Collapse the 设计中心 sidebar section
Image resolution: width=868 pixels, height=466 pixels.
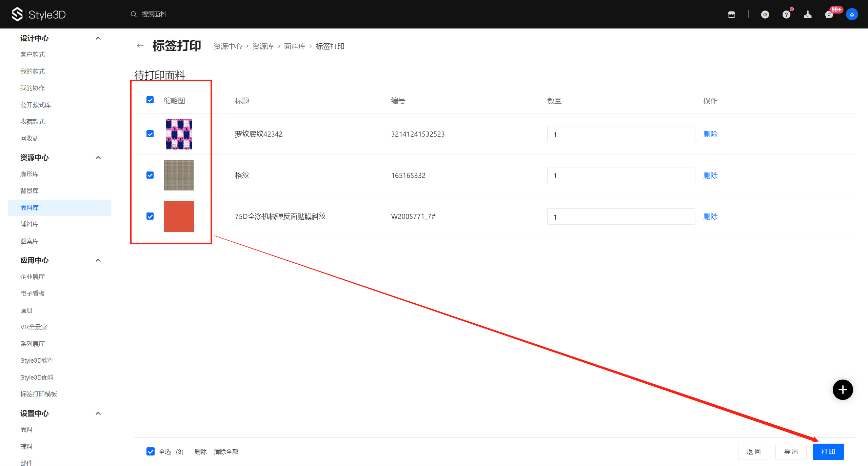tap(98, 38)
